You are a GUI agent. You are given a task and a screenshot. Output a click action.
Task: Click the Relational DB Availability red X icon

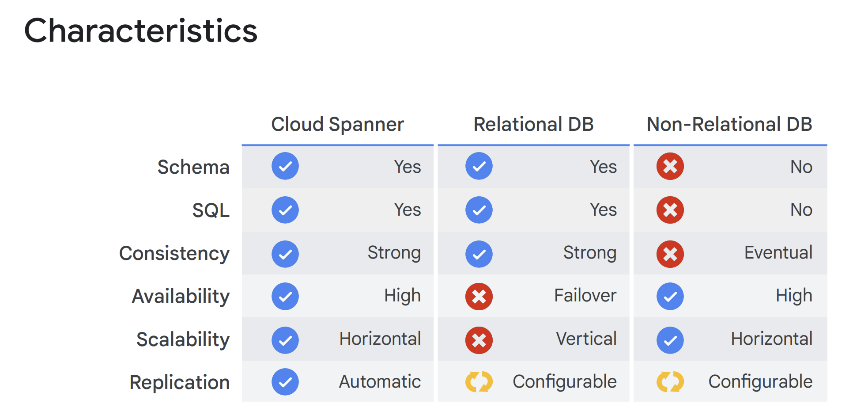point(479,296)
